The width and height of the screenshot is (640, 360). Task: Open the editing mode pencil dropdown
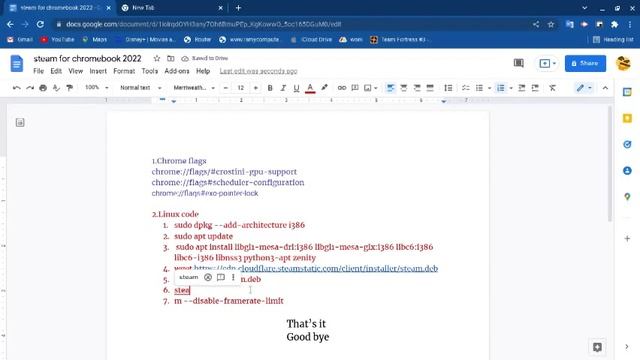pos(584,88)
